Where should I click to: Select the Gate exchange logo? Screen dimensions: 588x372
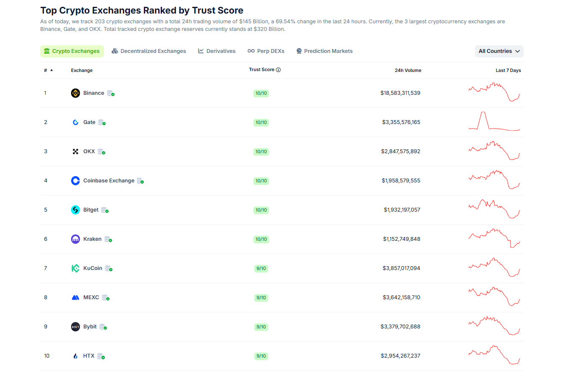75,122
